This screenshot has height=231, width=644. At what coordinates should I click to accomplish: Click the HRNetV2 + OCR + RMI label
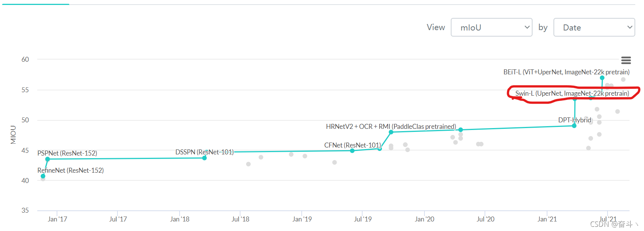click(391, 127)
